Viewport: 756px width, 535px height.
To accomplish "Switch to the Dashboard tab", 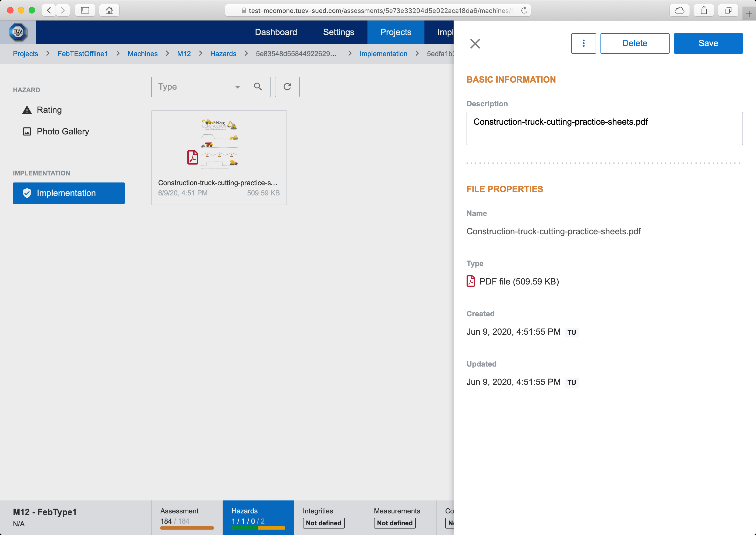I will pos(276,32).
